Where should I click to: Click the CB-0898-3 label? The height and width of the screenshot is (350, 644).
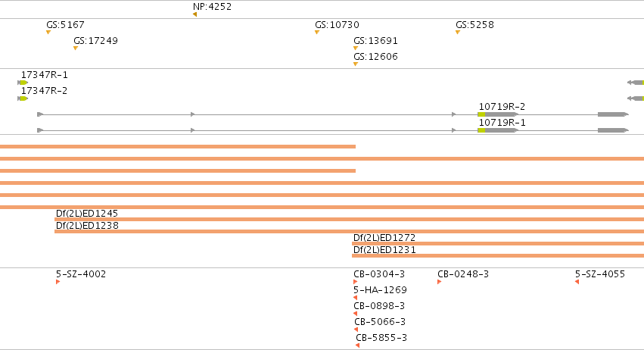tap(379, 305)
